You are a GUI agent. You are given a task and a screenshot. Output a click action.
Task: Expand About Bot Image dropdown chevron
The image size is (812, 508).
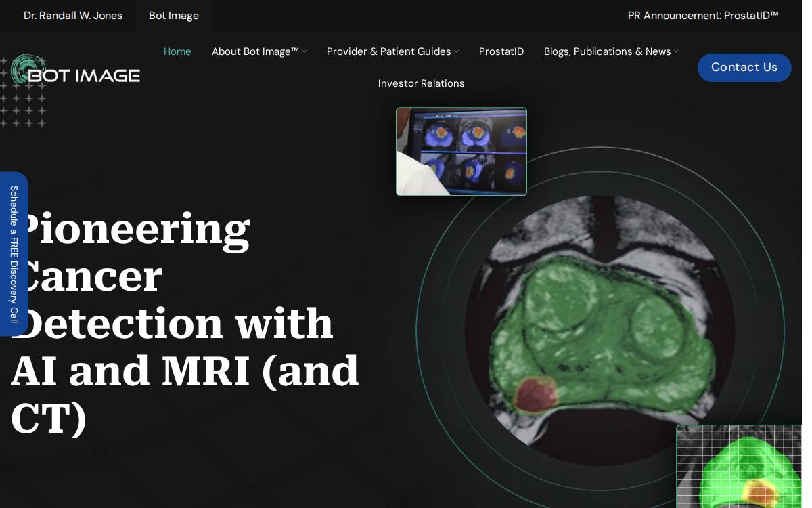tap(304, 51)
